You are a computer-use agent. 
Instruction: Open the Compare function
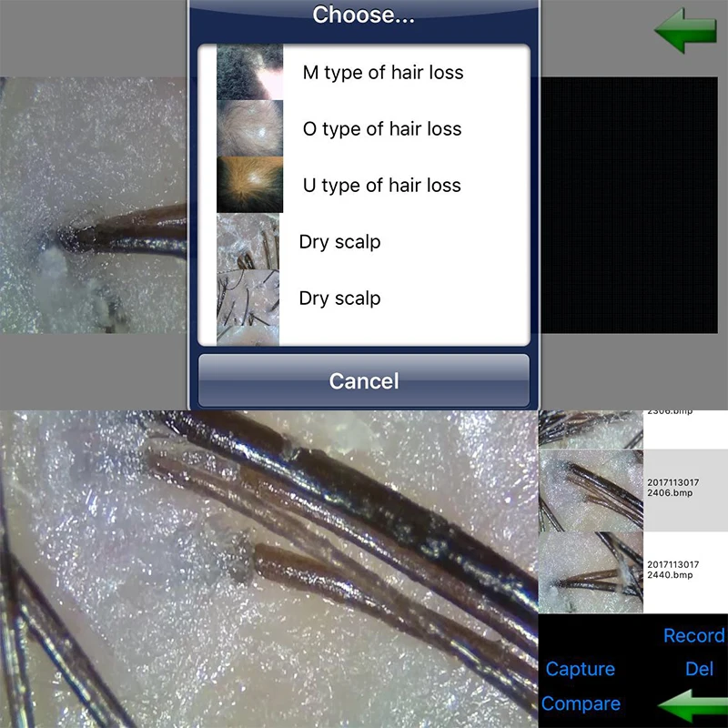click(x=581, y=703)
